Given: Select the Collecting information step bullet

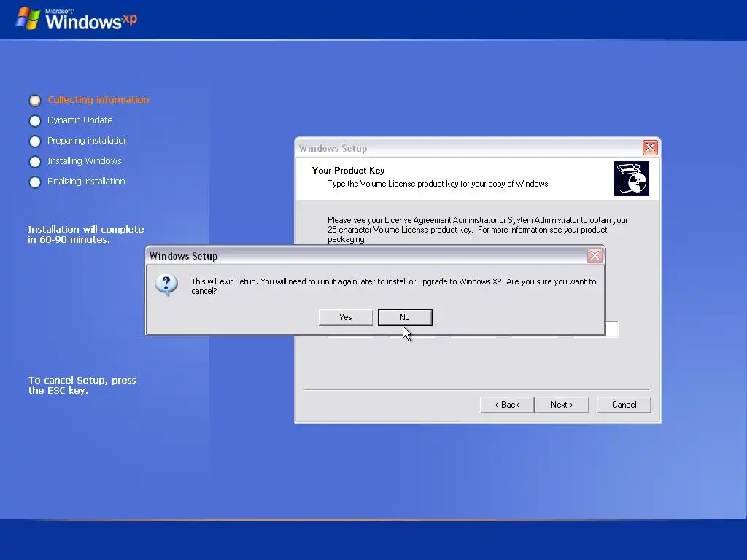Looking at the screenshot, I should point(35,100).
